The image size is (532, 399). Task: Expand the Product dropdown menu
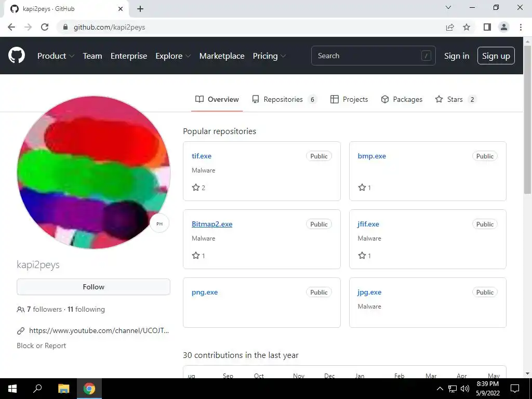coord(56,56)
